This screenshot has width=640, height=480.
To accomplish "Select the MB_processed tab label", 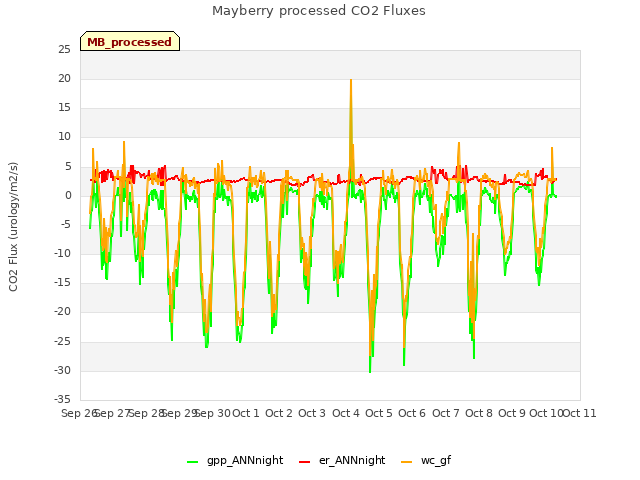I will pyautogui.click(x=129, y=42).
